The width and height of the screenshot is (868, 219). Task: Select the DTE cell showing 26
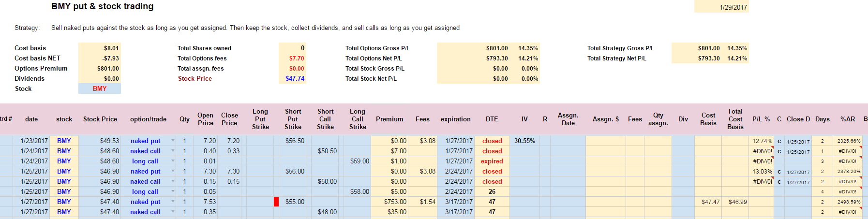(492, 191)
